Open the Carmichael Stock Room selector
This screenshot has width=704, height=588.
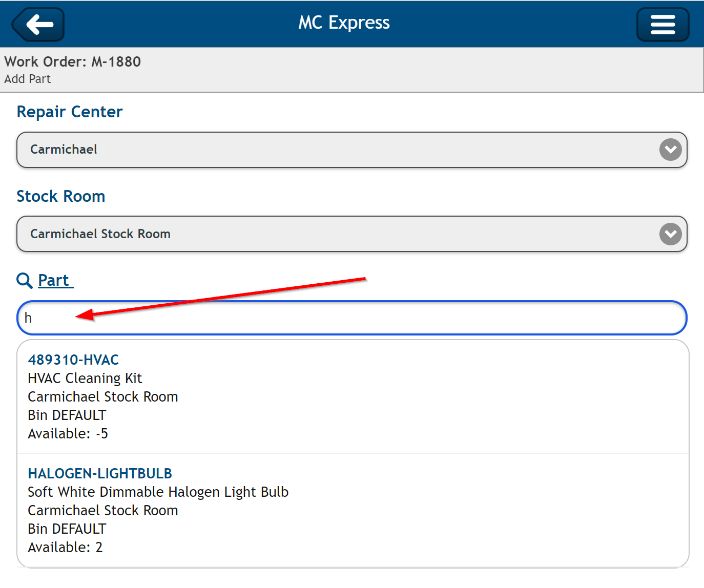pos(351,234)
